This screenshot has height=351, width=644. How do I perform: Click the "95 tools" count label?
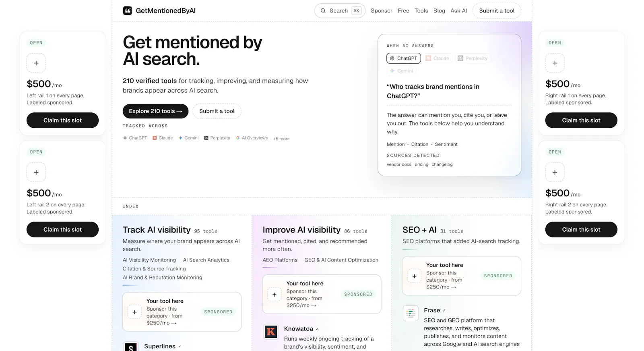coord(206,231)
